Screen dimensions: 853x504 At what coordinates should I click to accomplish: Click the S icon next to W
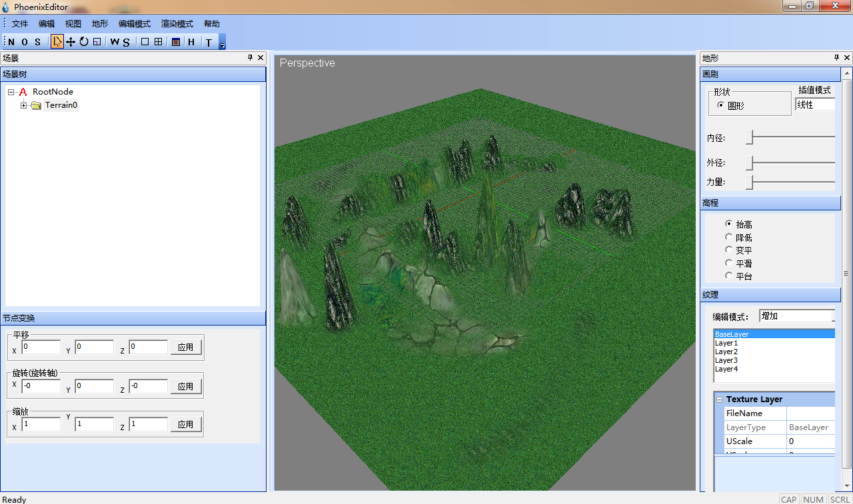click(x=126, y=42)
